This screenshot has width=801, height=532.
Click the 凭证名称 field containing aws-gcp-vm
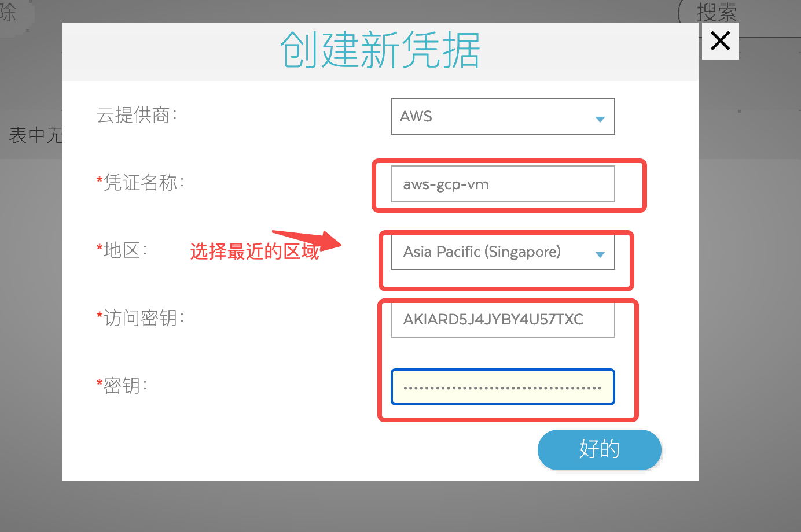tap(502, 184)
